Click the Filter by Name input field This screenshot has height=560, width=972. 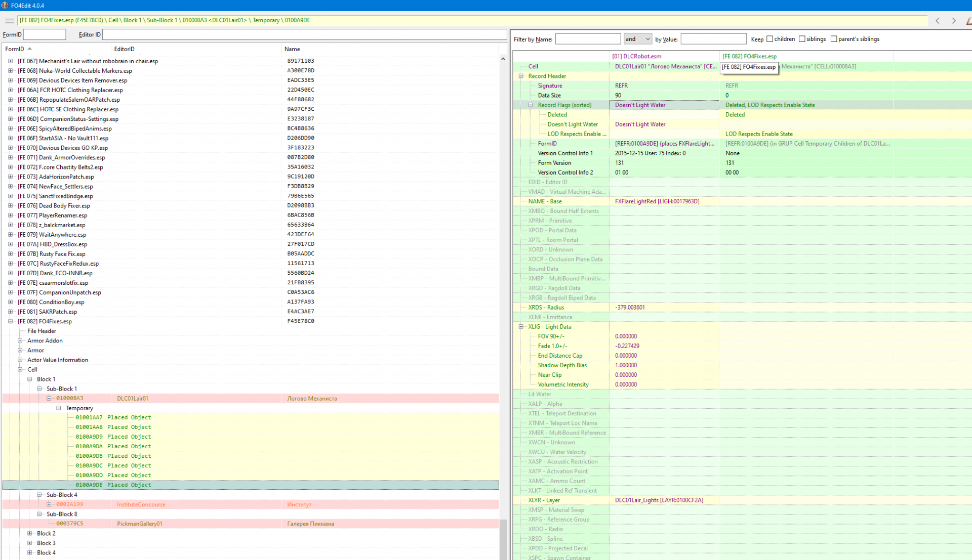point(588,39)
